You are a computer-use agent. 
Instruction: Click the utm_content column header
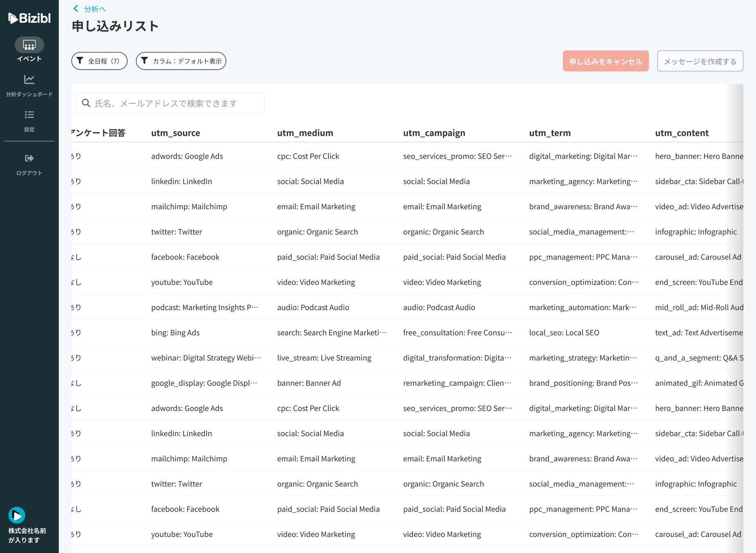(682, 133)
